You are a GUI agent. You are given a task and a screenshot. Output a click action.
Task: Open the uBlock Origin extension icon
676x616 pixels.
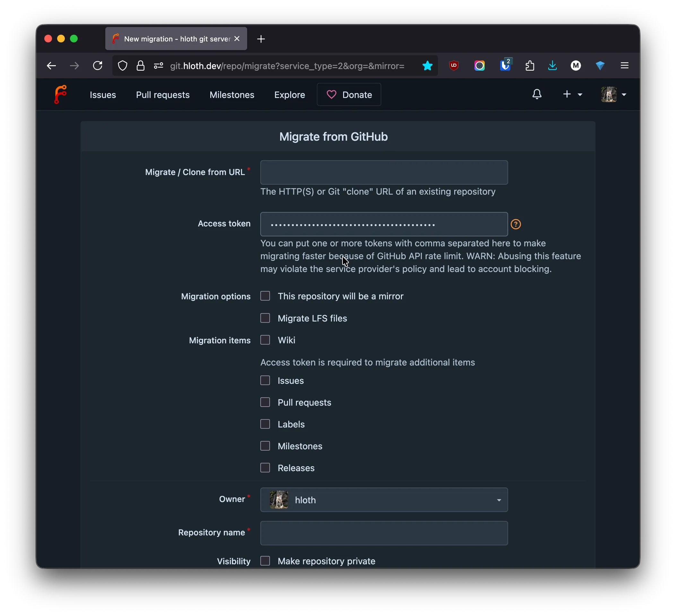point(454,66)
